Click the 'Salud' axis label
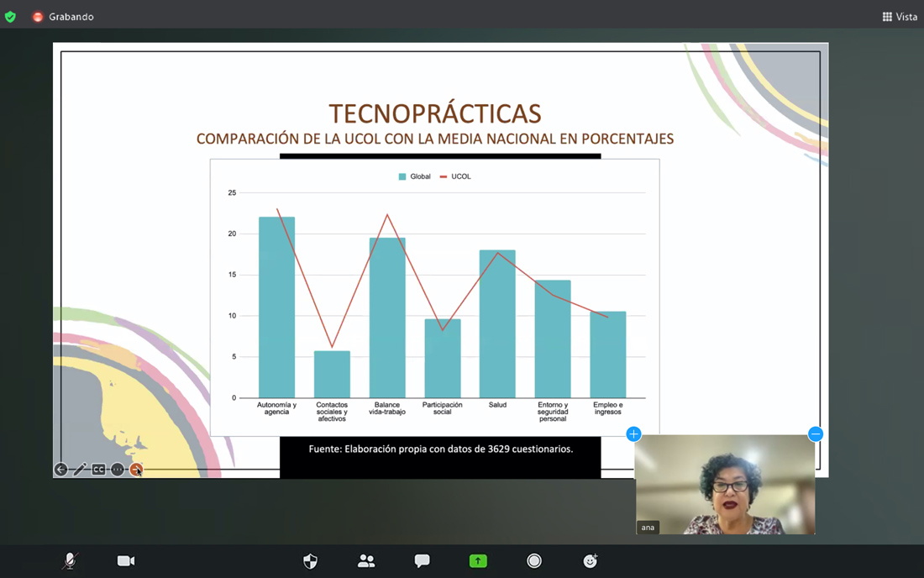The image size is (924, 578). point(497,405)
